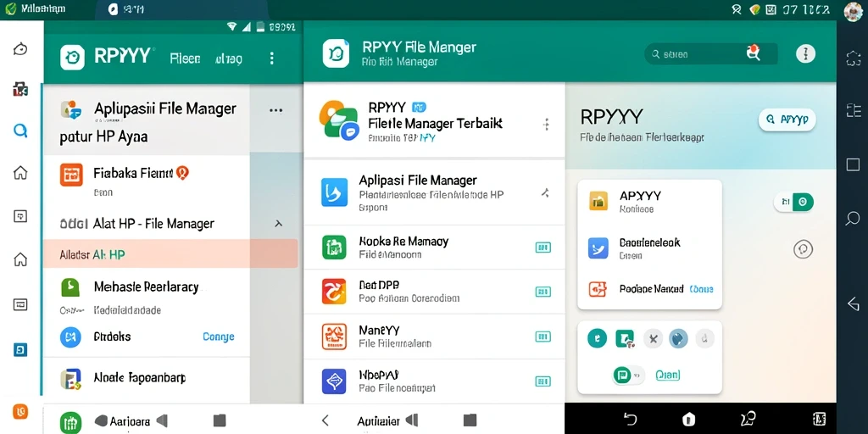Screen dimensions: 868x434
Task: Open options for RPYYY File Manager Terbaikt
Action: [x=546, y=124]
